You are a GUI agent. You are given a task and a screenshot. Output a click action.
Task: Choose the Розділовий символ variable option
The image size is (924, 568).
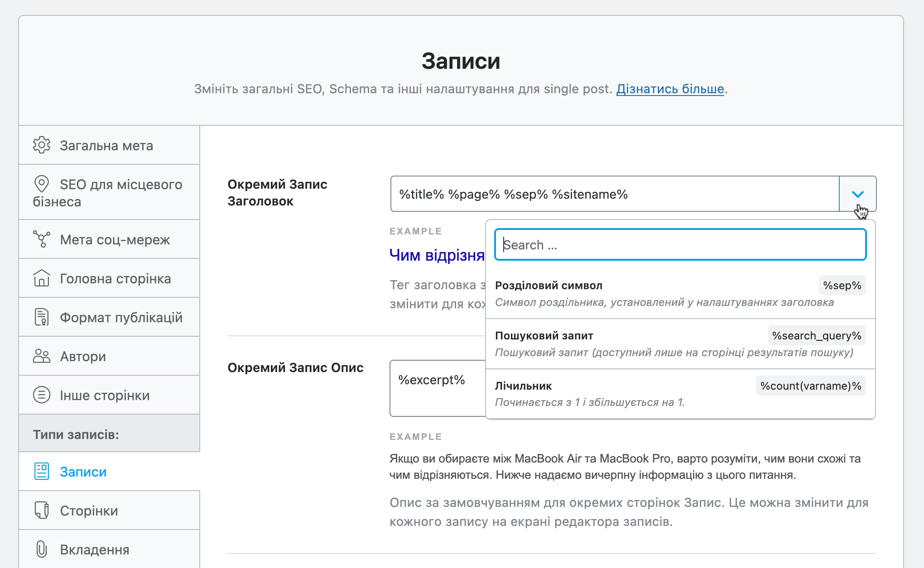point(680,294)
